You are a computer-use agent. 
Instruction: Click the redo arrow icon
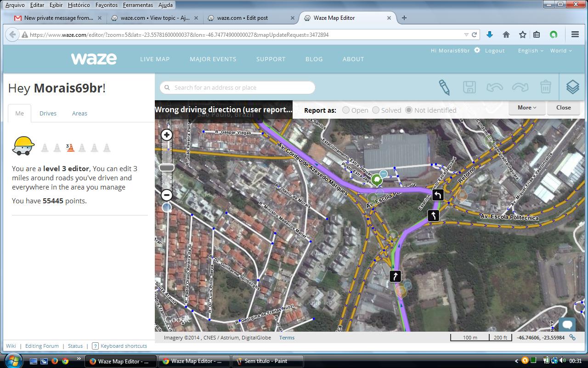pyautogui.click(x=520, y=87)
